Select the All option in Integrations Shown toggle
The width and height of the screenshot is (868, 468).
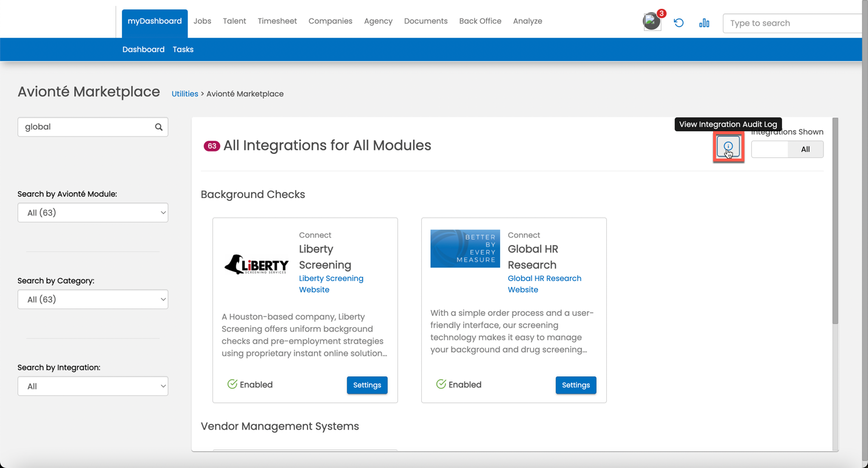pos(805,149)
